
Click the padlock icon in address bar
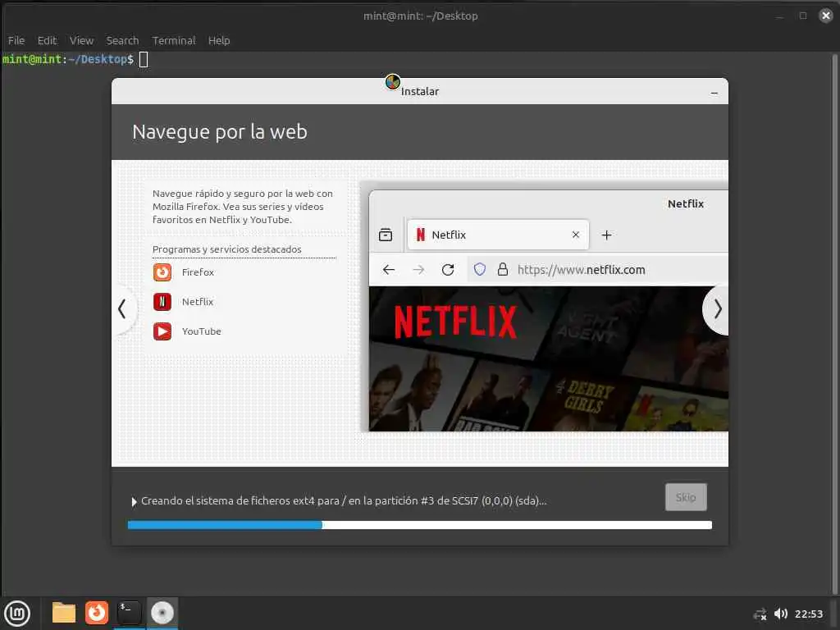(503, 269)
